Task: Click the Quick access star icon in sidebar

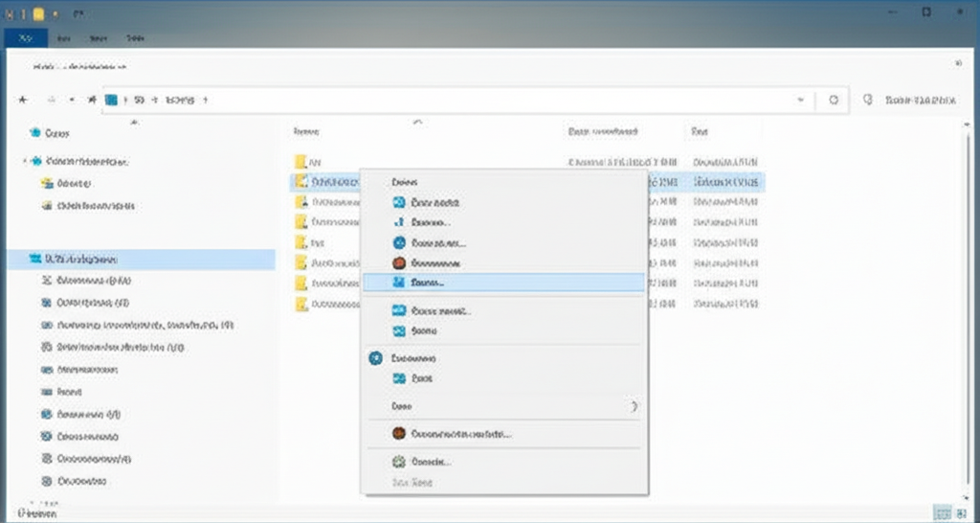Action: 35,133
